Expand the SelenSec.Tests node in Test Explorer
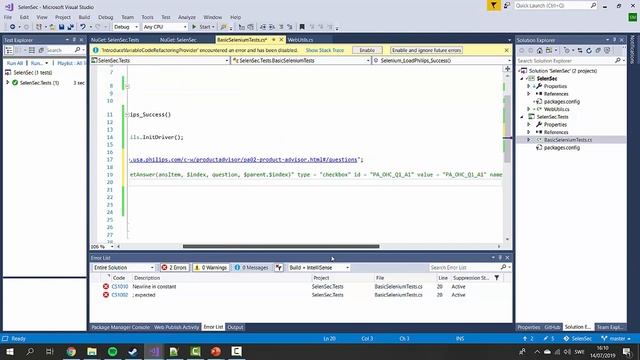The height and width of the screenshot is (360, 640). tap(7, 82)
